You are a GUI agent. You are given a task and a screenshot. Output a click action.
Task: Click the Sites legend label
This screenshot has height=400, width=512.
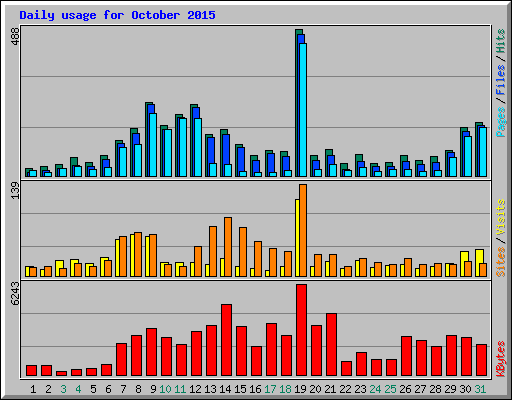pyautogui.click(x=501, y=262)
